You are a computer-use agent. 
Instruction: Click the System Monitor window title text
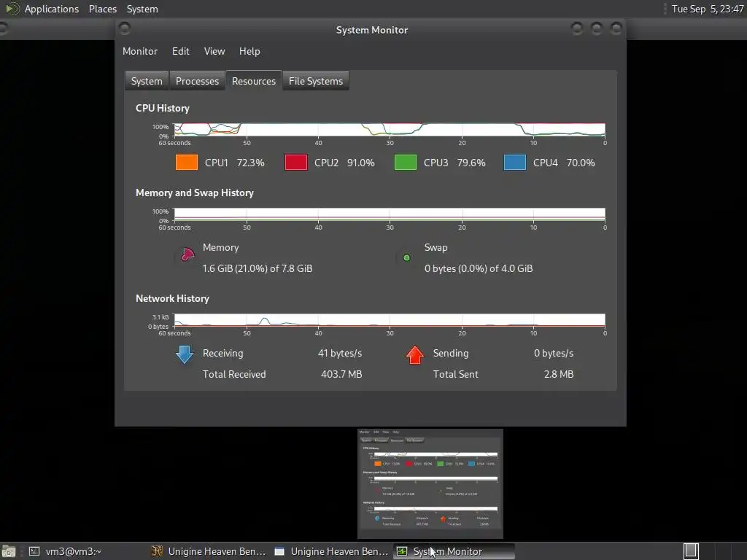(372, 30)
